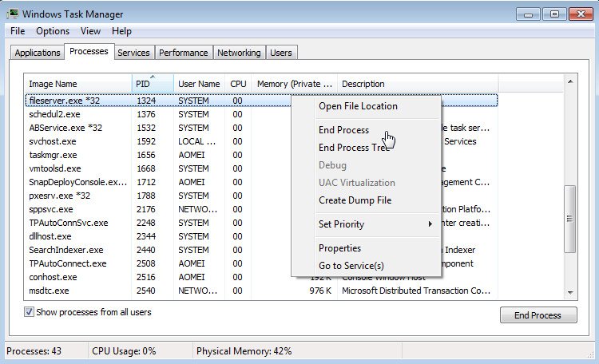Click the scrollbar down arrow
The height and width of the screenshot is (364, 599).
tap(569, 293)
